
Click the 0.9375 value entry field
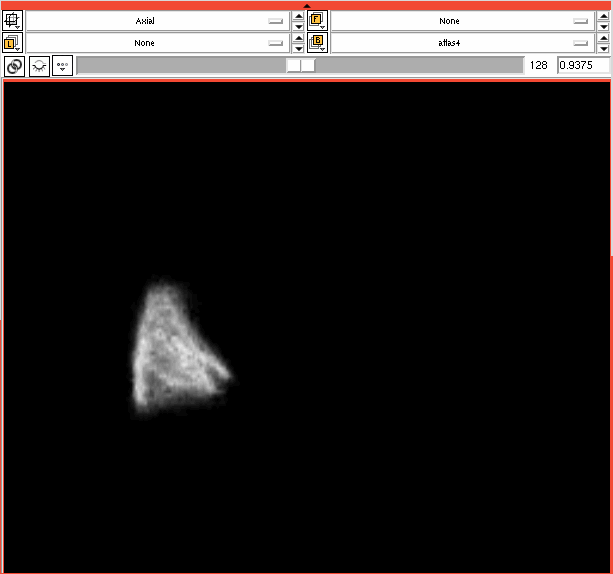pyautogui.click(x=582, y=65)
